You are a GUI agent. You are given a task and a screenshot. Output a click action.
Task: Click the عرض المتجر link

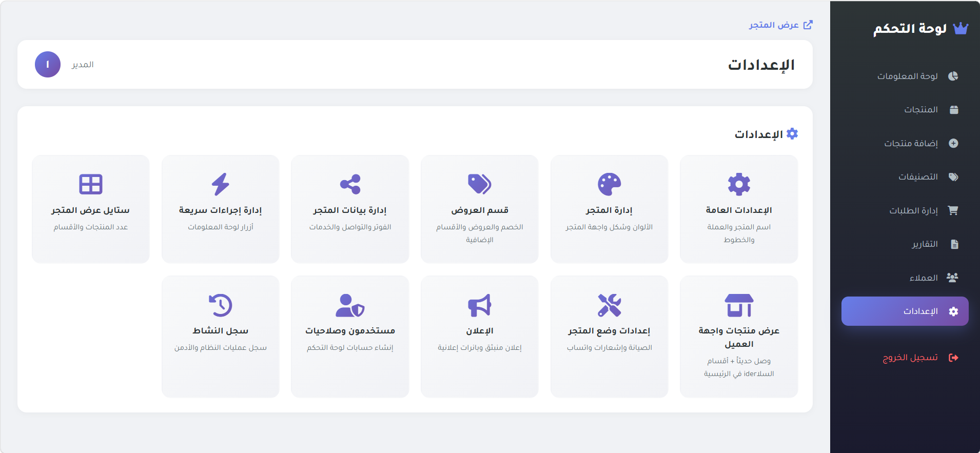point(780,25)
